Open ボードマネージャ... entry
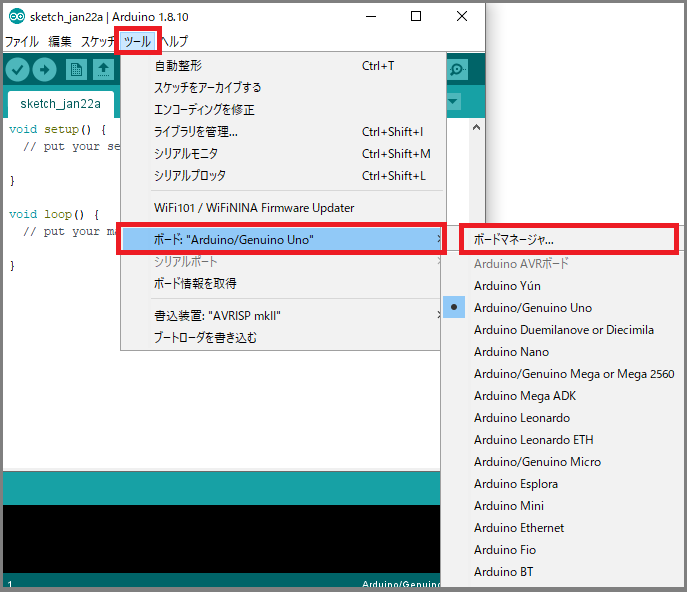 569,240
